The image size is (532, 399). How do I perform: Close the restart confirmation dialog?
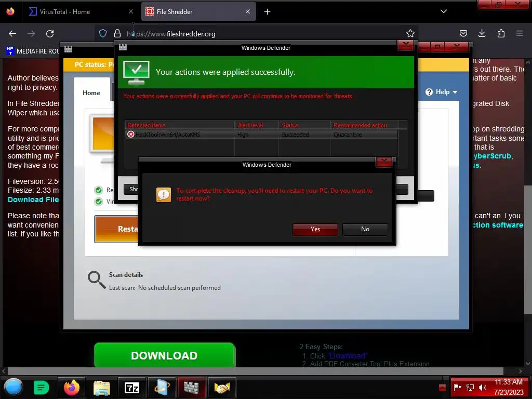pyautogui.click(x=384, y=162)
